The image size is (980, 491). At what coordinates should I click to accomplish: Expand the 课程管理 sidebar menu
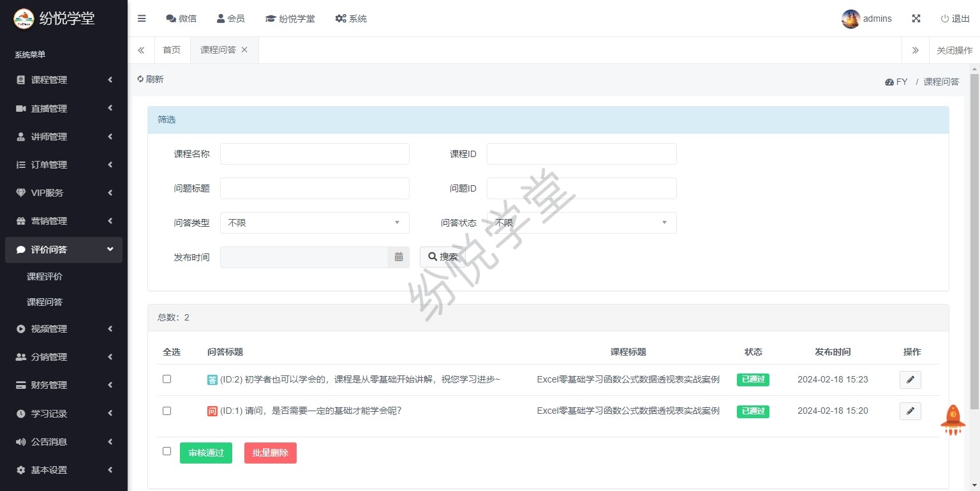click(64, 80)
